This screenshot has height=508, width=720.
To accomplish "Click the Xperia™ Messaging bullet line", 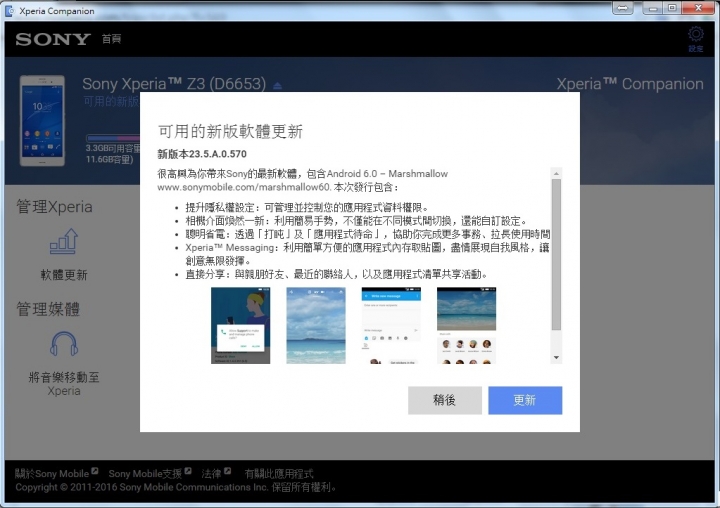I will tap(367, 254).
